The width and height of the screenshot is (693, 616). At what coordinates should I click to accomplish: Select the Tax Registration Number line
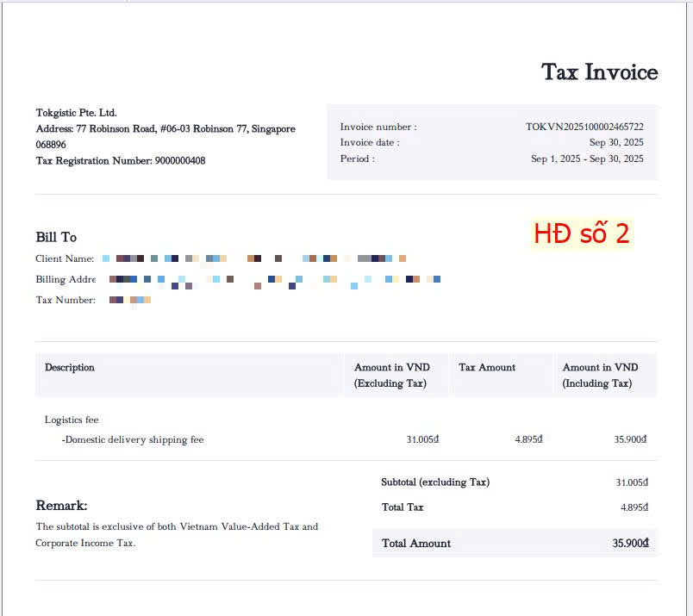[x=120, y=160]
